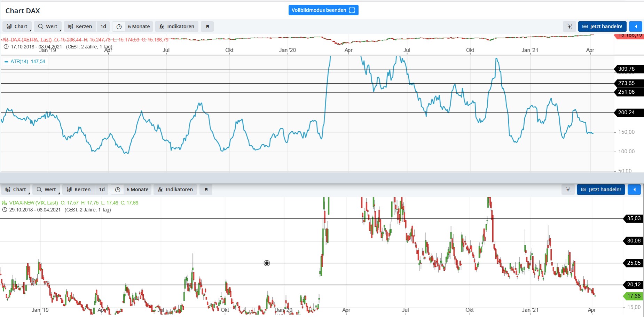Image resolution: width=644 pixels, height=317 pixels.
Task: Click date range 29.10.2018 - 08.04.2021
Action: [35, 210]
